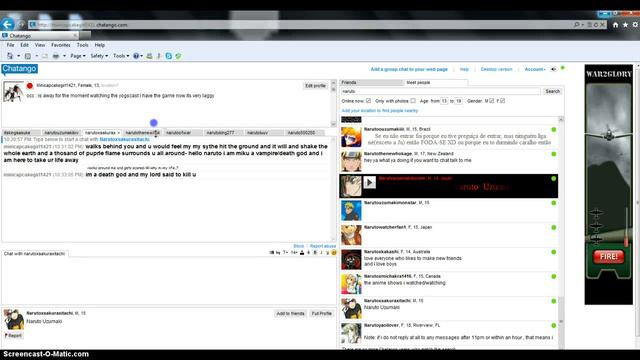Toggle underline text in chat toolbar
This screenshot has width=640, height=360.
tap(327, 253)
